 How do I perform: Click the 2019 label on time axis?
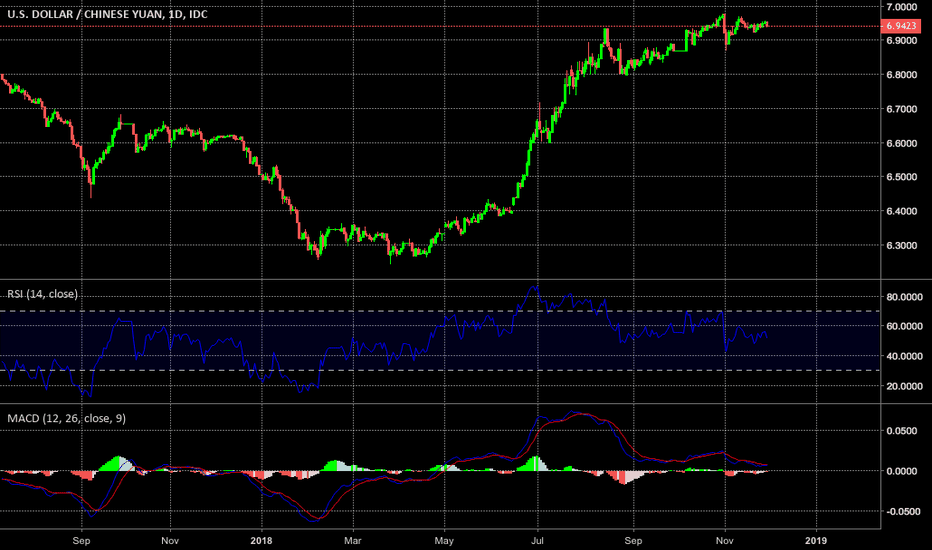pyautogui.click(x=816, y=540)
